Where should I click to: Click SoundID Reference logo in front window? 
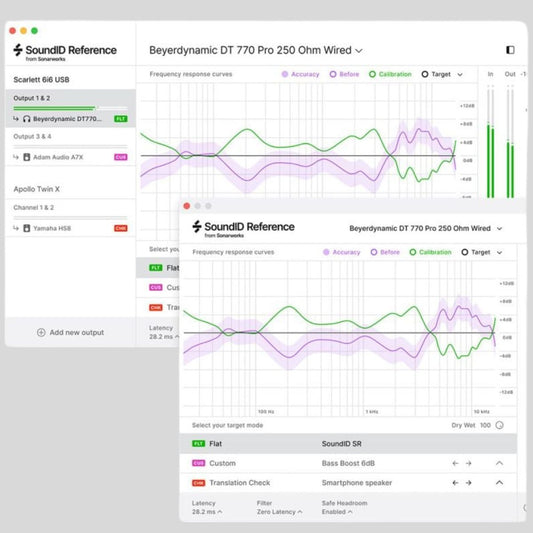point(243,228)
